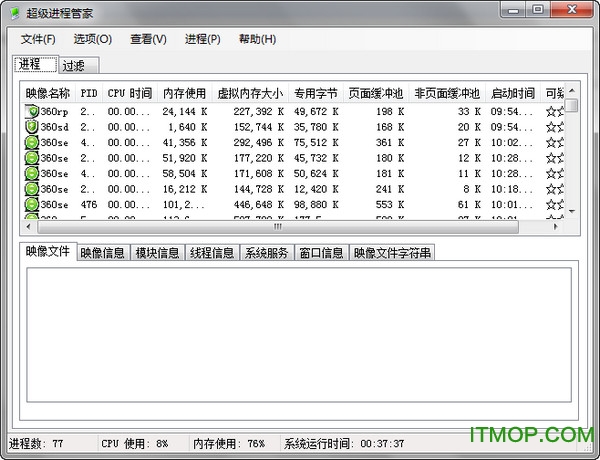Switch to the 进程 tab
This screenshot has height=460, width=600.
tap(35, 64)
